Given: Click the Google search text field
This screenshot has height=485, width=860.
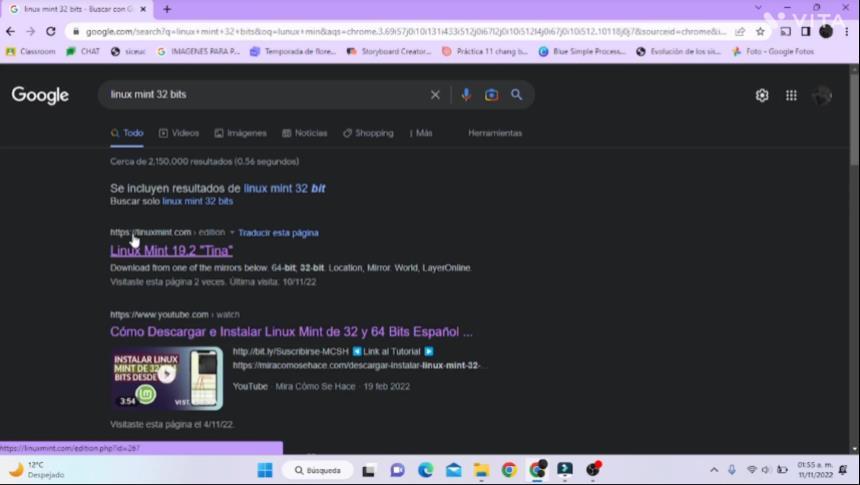Looking at the screenshot, I should (263, 94).
